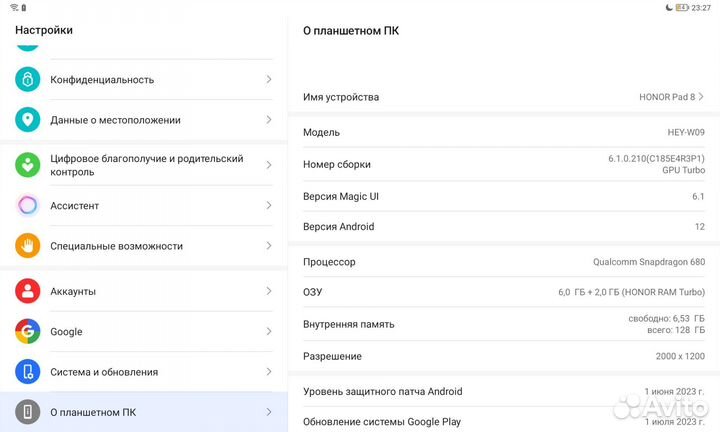Tap the Wi-Fi status icon

(14, 7)
